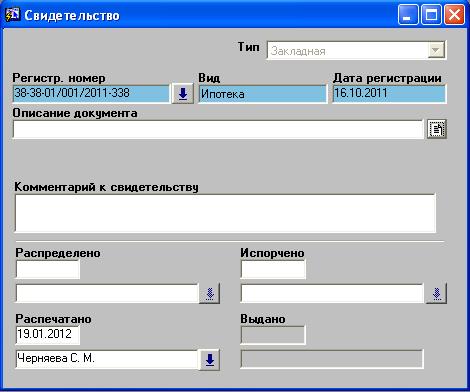Maximize the Свидетельство window
Image resolution: width=470 pixels, height=392 pixels.
(431, 15)
